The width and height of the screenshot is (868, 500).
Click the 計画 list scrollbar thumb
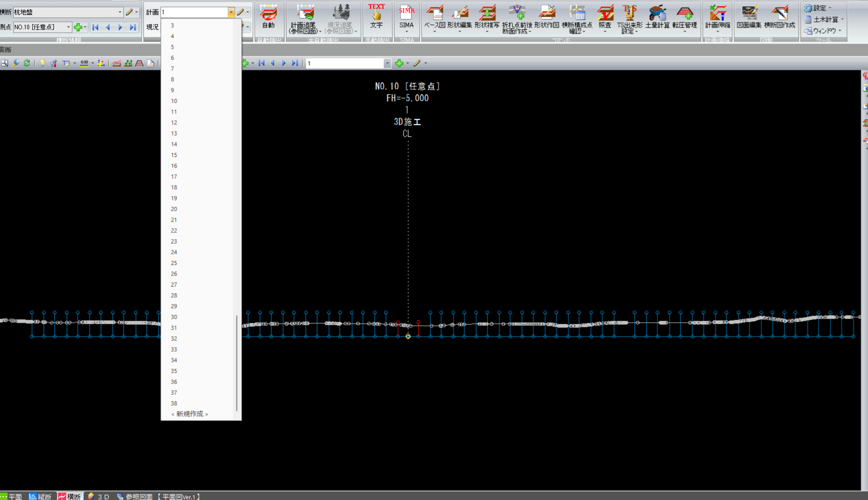click(x=237, y=363)
